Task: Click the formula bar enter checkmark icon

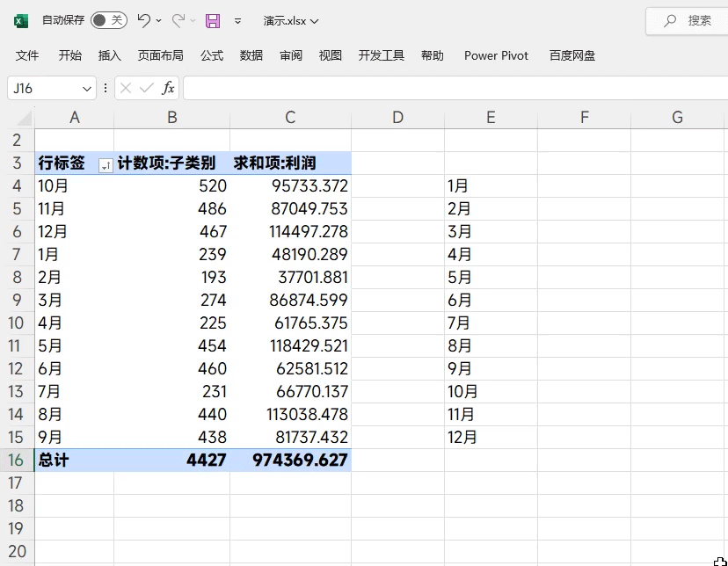Action: (147, 88)
